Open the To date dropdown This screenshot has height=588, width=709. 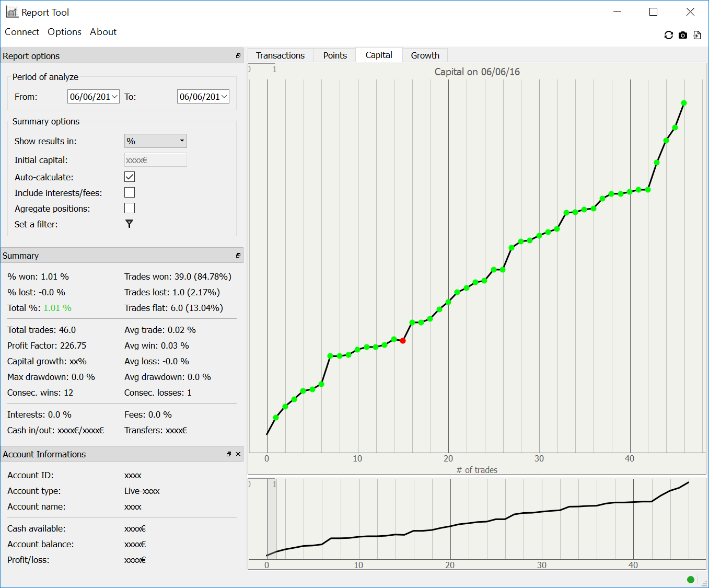coord(224,97)
